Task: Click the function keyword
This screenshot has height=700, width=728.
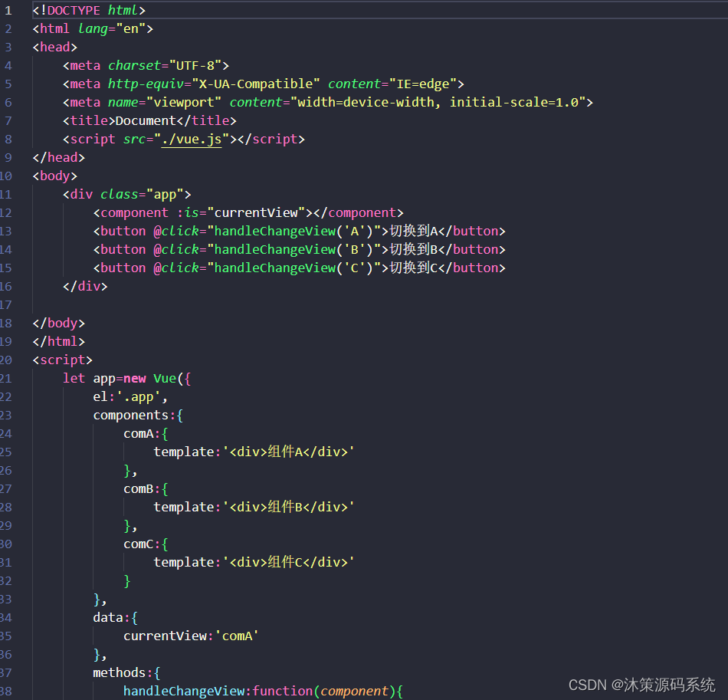Action: tap(282, 691)
